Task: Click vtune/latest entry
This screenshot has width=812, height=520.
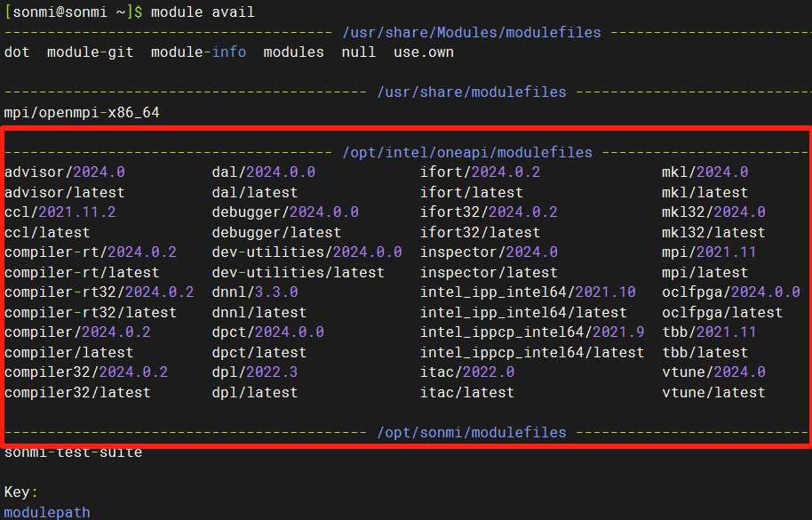Action: pyautogui.click(x=713, y=393)
